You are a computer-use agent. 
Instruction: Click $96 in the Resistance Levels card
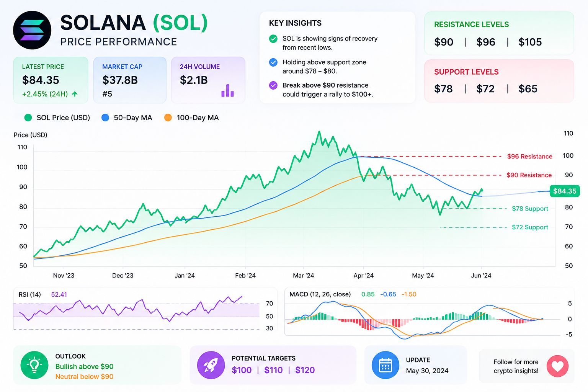point(486,42)
